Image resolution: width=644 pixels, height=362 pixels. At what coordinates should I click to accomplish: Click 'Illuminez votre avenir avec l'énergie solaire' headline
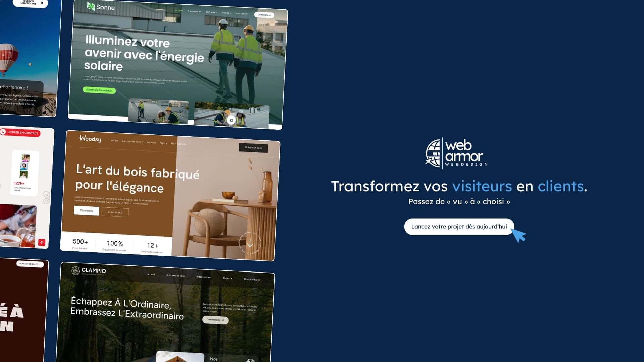click(x=144, y=54)
